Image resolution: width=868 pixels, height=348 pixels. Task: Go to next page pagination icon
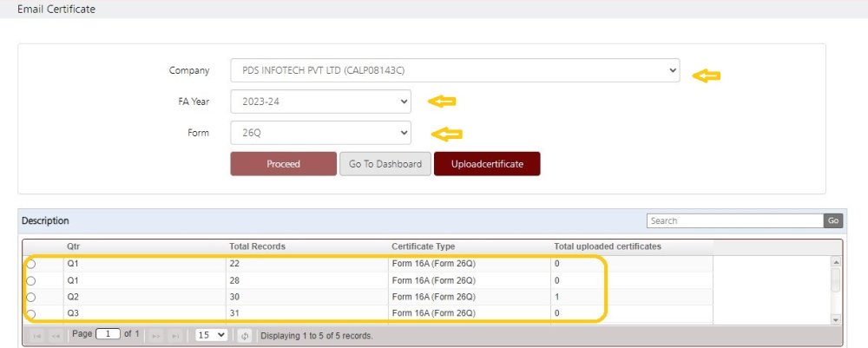[x=156, y=336]
